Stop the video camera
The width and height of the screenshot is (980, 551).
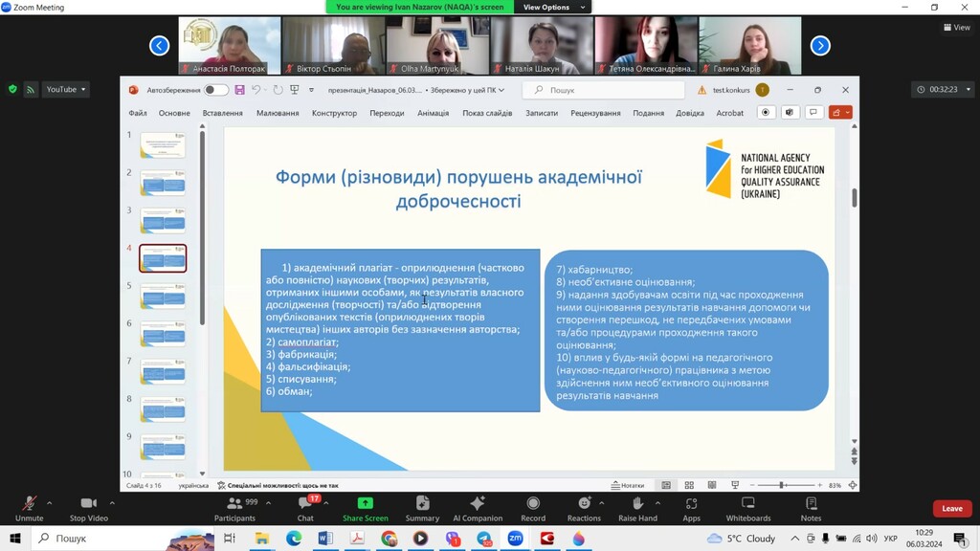(88, 507)
